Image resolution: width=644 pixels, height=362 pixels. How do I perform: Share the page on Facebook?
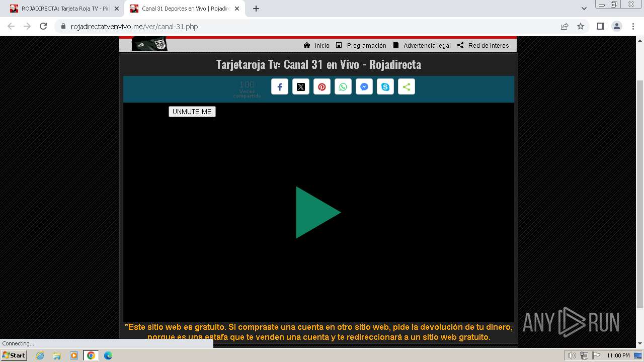coord(280,87)
